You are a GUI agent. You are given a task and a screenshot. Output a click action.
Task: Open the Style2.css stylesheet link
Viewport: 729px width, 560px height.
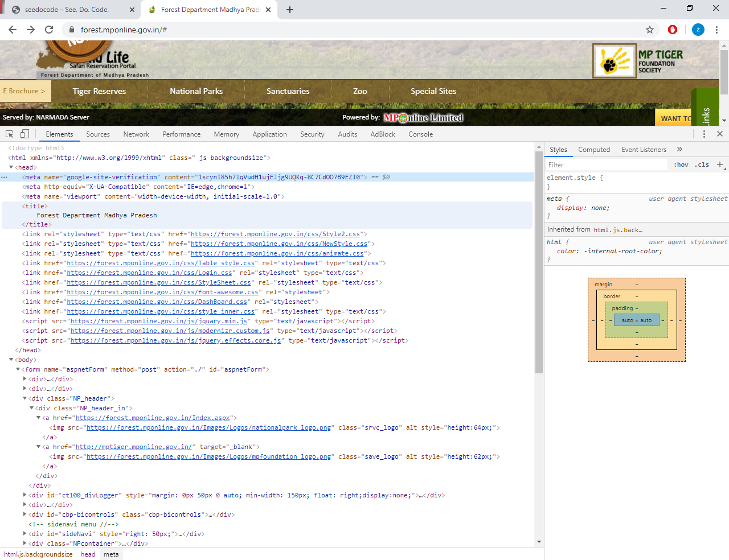[275, 234]
